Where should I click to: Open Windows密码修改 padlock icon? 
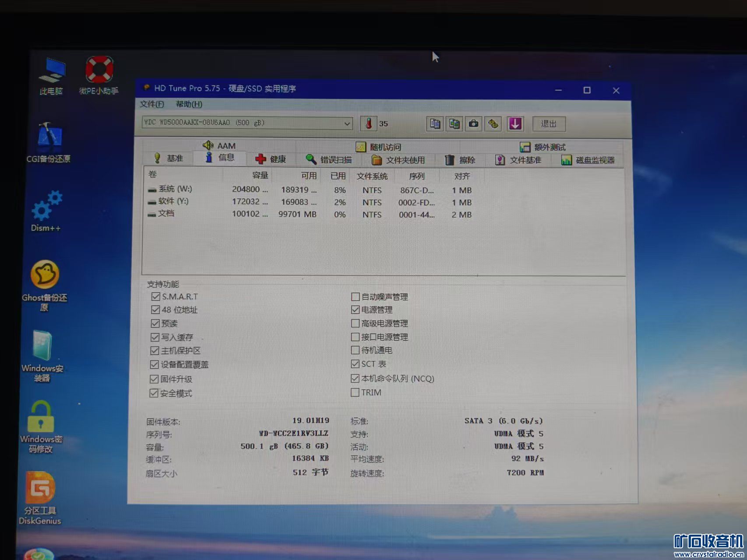(x=41, y=426)
